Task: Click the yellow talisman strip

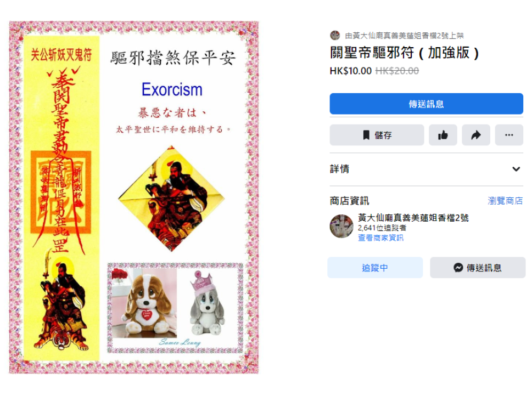Action: 61,197
